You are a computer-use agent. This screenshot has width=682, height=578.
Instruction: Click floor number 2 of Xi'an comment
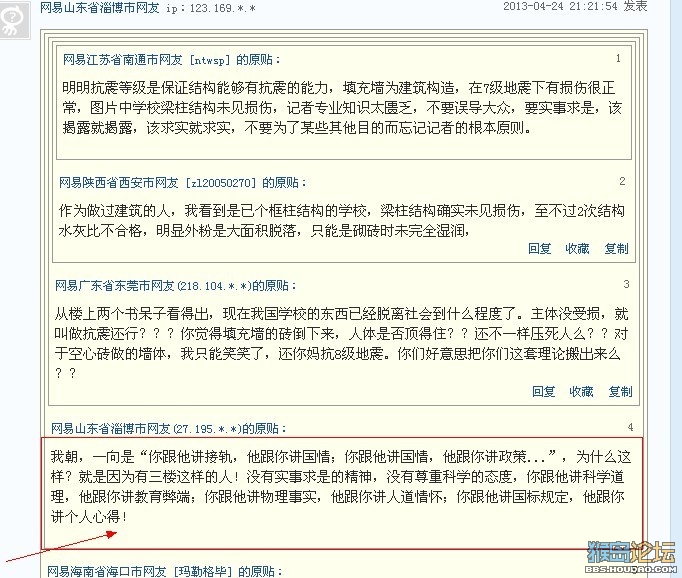tap(622, 181)
